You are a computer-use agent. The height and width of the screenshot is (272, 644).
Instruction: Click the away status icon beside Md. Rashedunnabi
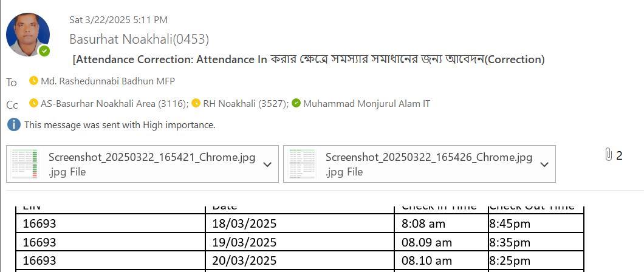click(33, 81)
